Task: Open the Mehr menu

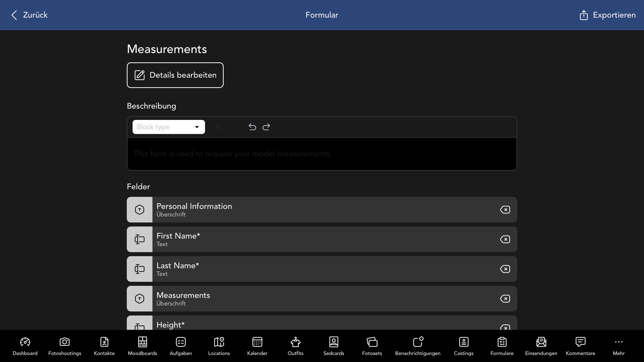Action: 619,346
